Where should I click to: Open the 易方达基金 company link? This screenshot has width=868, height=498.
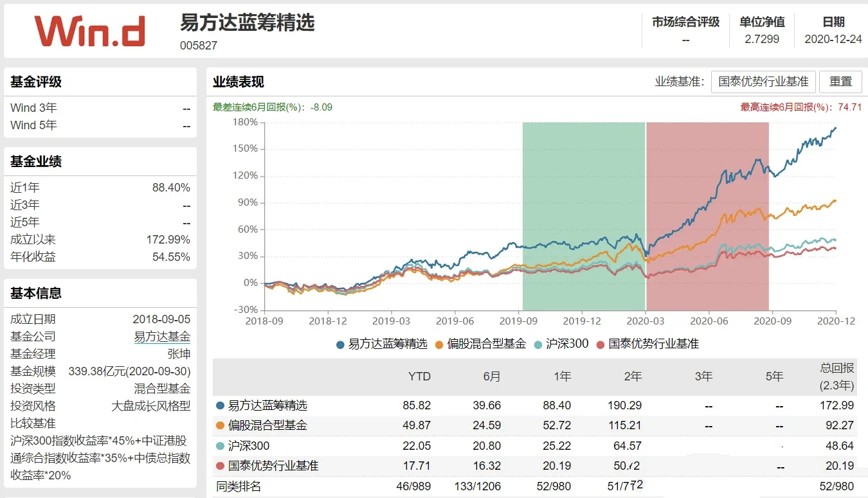(x=162, y=336)
